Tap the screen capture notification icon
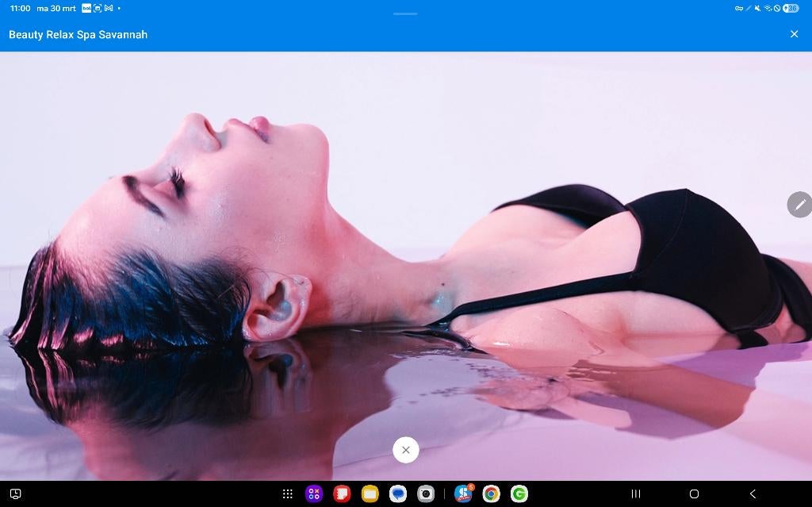Viewport: 812px width, 507px height. (98, 8)
